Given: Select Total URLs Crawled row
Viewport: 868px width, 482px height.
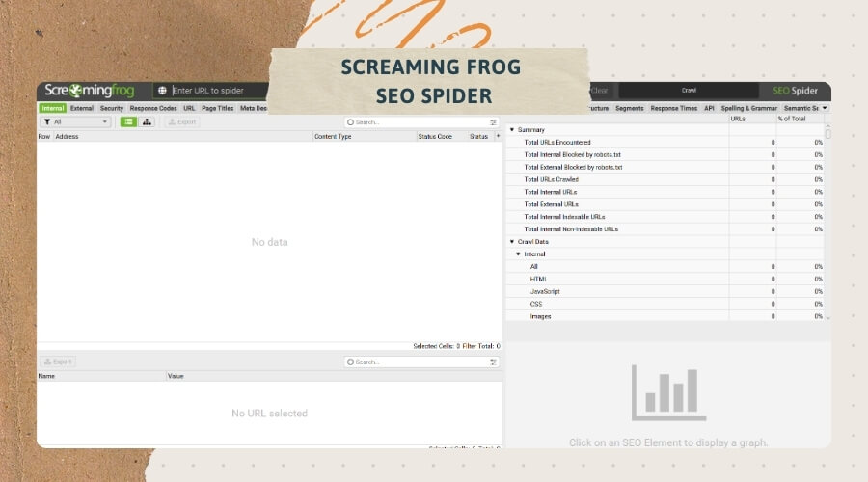Looking at the screenshot, I should click(x=665, y=180).
